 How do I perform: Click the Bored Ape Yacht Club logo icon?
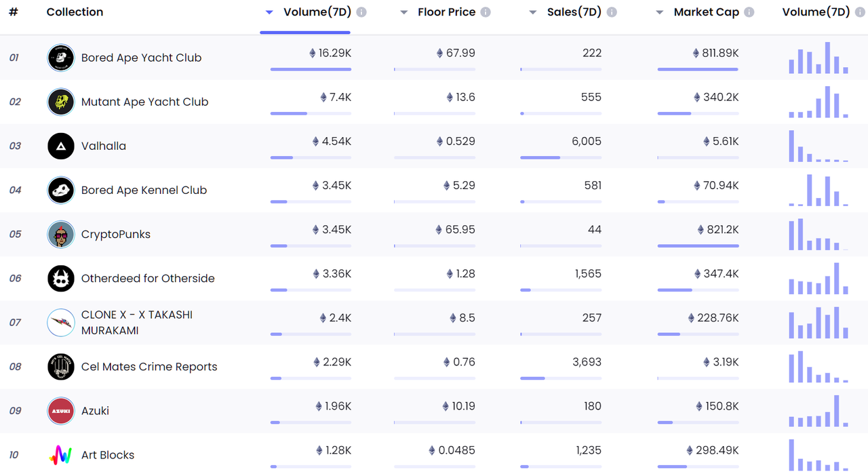click(61, 58)
